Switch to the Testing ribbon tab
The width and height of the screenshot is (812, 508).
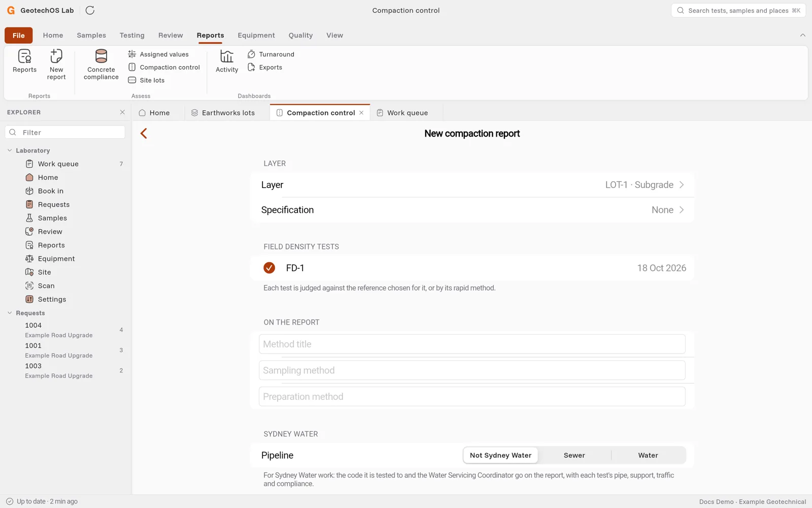[132, 35]
